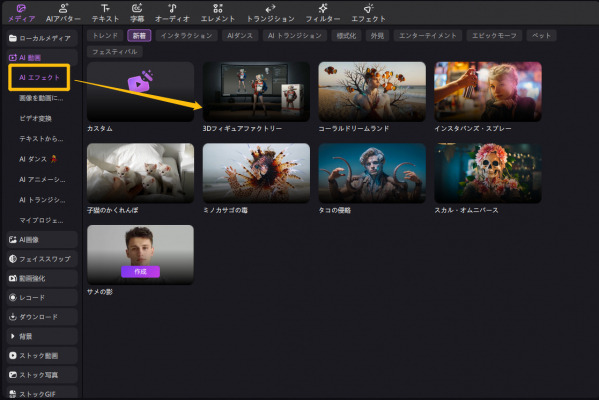Choose the フェスティバル category chip

[115, 52]
